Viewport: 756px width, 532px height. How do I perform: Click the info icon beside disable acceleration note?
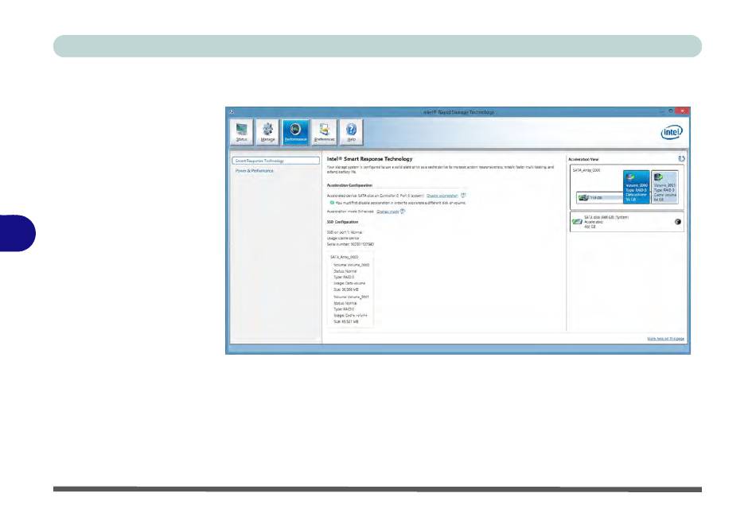(332, 203)
